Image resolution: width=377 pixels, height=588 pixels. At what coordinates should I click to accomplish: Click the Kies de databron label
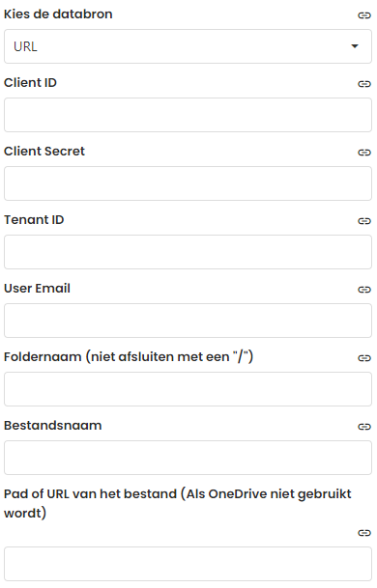point(58,14)
